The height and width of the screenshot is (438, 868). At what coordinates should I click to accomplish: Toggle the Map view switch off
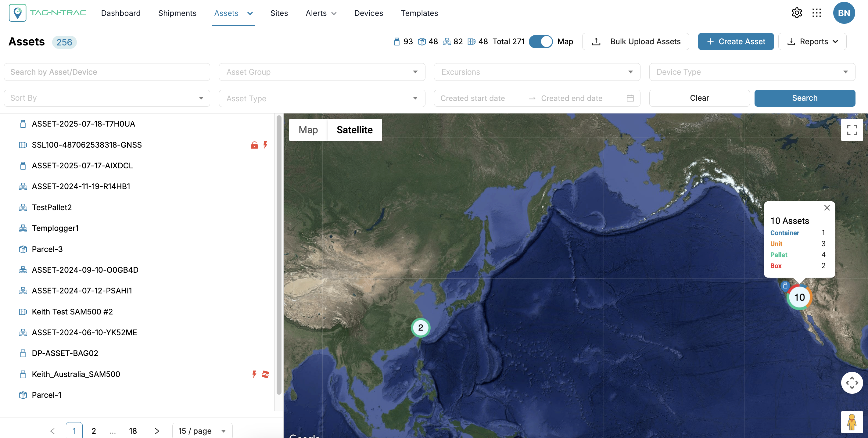(540, 42)
